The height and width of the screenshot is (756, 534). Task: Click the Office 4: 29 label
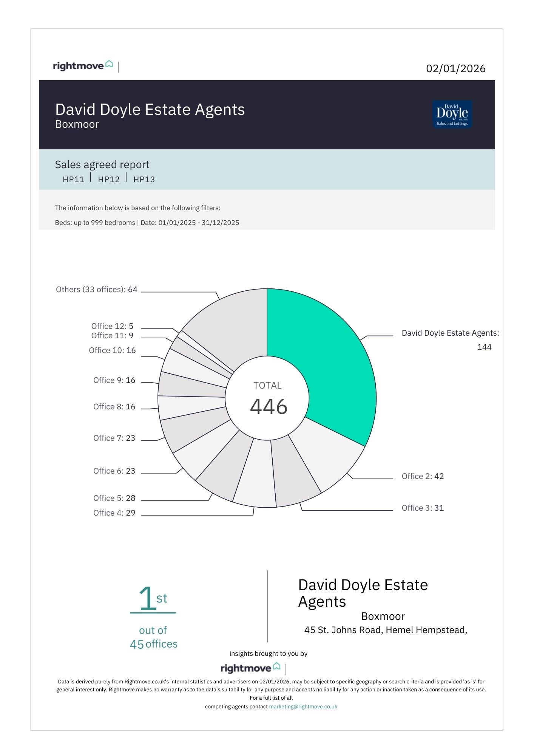tap(114, 513)
